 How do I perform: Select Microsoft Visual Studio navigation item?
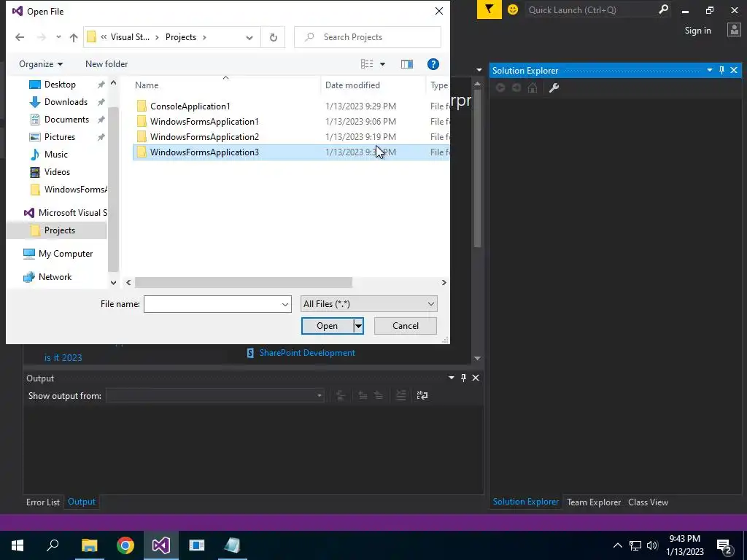pyautogui.click(x=65, y=213)
